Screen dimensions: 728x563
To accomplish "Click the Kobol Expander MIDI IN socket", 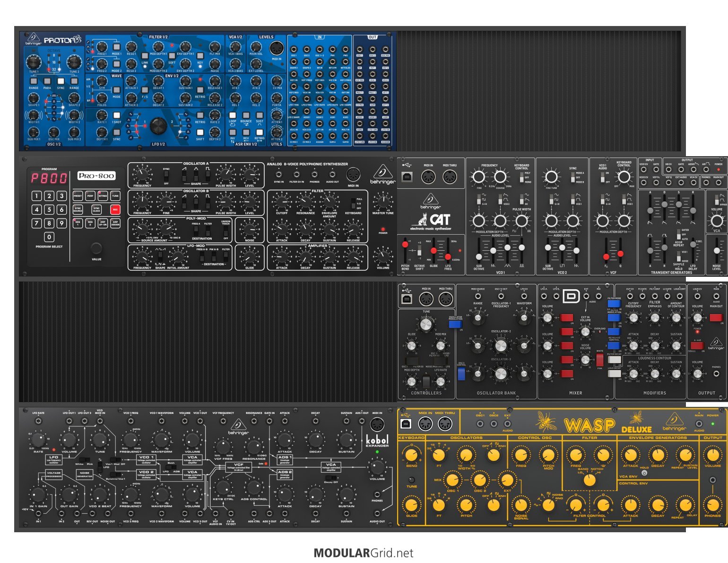I will [377, 424].
